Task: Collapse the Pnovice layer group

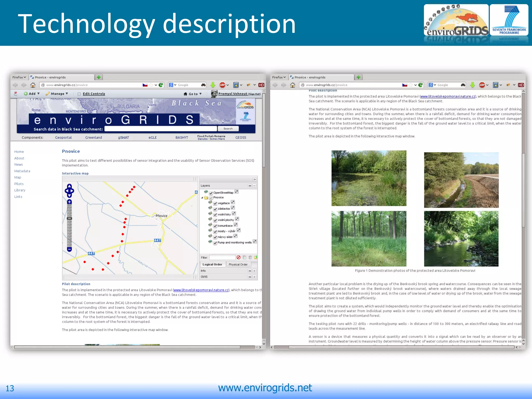Action: (x=202, y=198)
